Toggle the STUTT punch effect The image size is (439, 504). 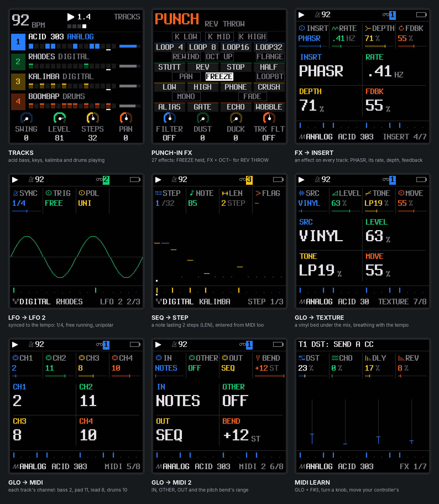(169, 67)
